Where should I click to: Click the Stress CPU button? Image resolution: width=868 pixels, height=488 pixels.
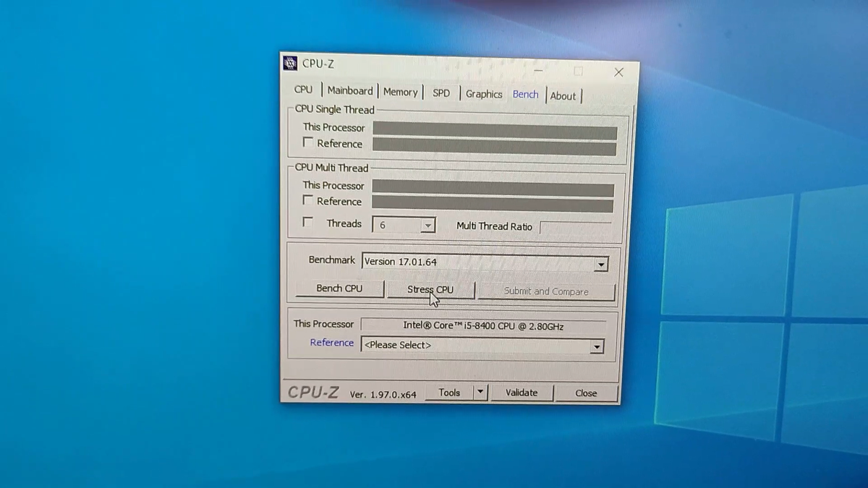point(430,290)
